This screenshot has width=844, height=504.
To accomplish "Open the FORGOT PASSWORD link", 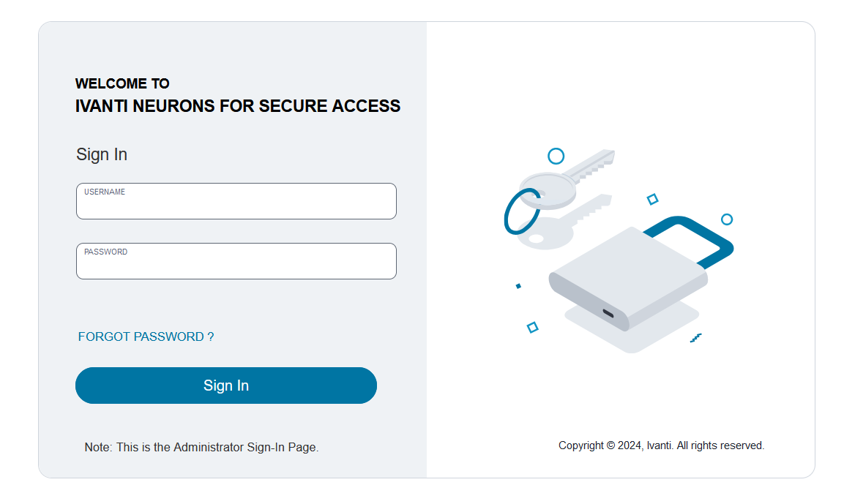I will click(146, 336).
